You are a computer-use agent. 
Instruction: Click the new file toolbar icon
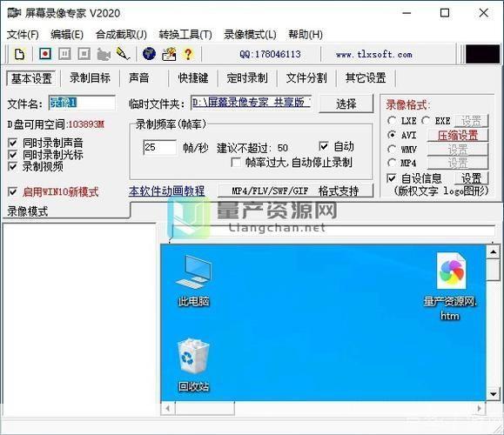point(20,54)
